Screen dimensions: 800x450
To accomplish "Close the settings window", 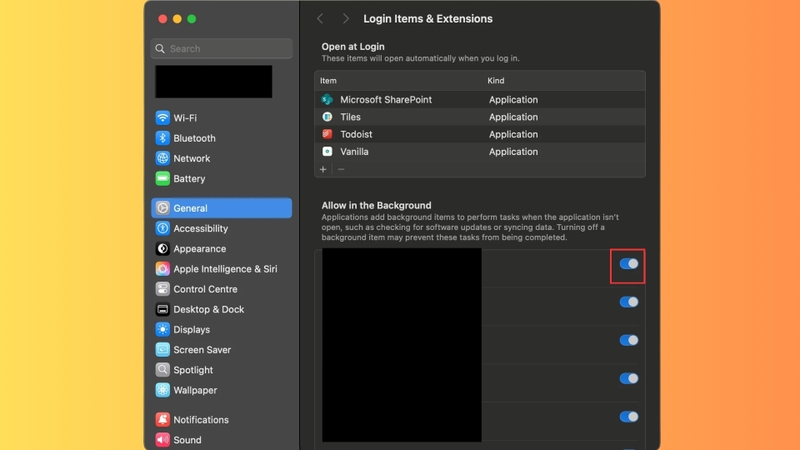I will point(163,19).
